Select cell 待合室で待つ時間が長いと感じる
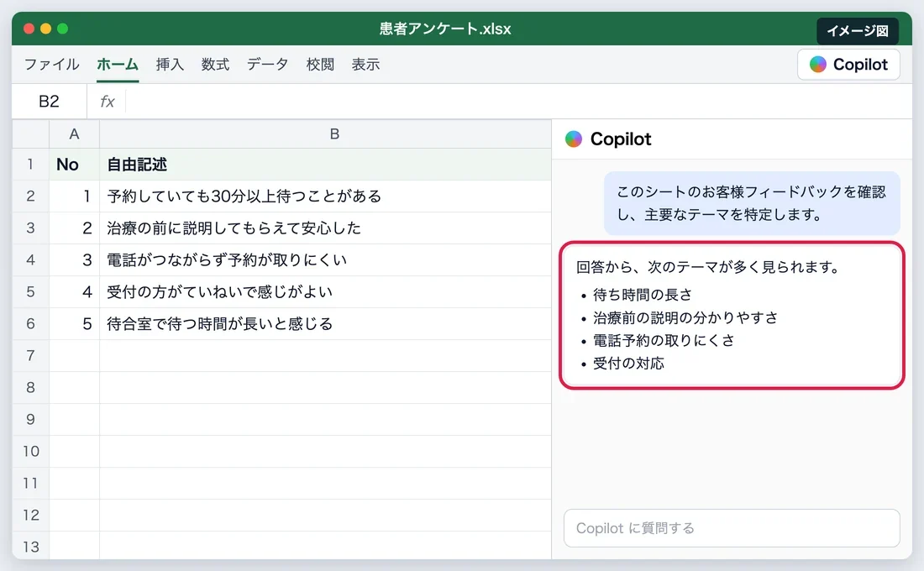Image resolution: width=924 pixels, height=571 pixels. click(x=325, y=323)
